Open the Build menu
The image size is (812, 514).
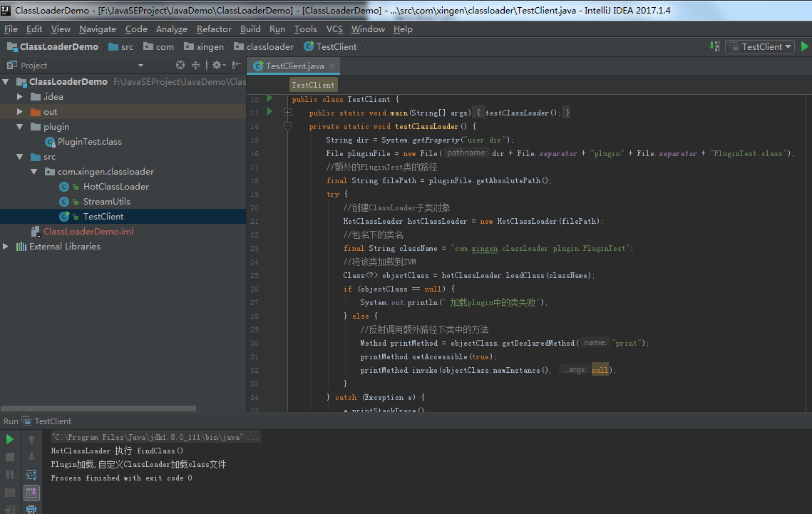pyautogui.click(x=250, y=29)
